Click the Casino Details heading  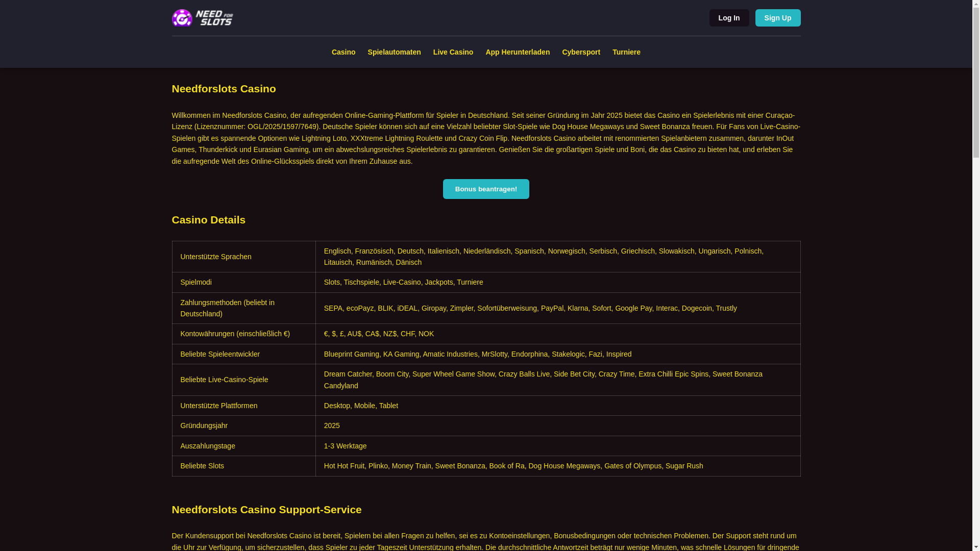pyautogui.click(x=208, y=220)
